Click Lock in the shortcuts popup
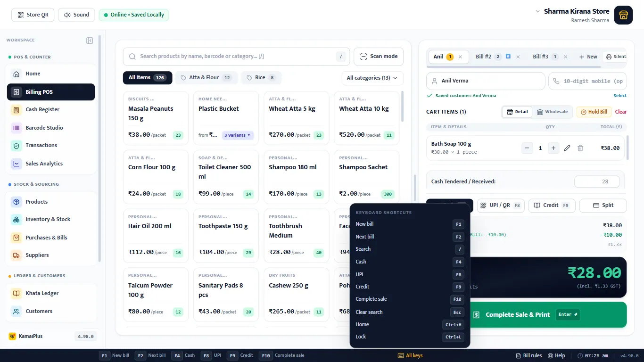 [x=410, y=337]
